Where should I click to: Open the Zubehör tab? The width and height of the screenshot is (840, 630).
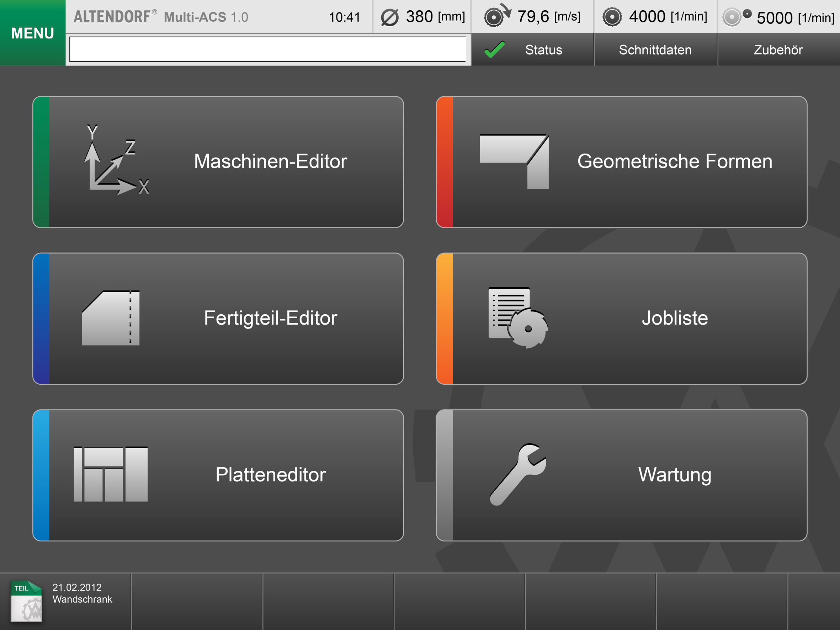[x=778, y=50]
